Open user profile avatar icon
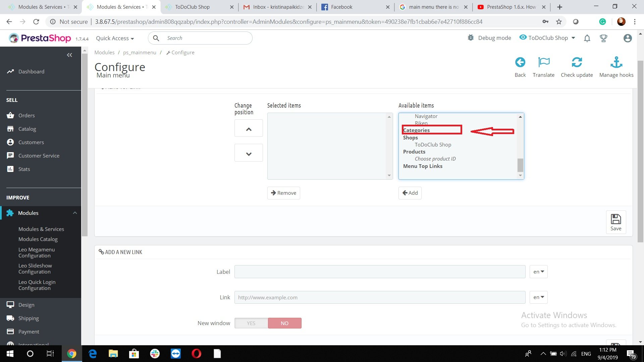This screenshot has height=362, width=644. pyautogui.click(x=628, y=38)
